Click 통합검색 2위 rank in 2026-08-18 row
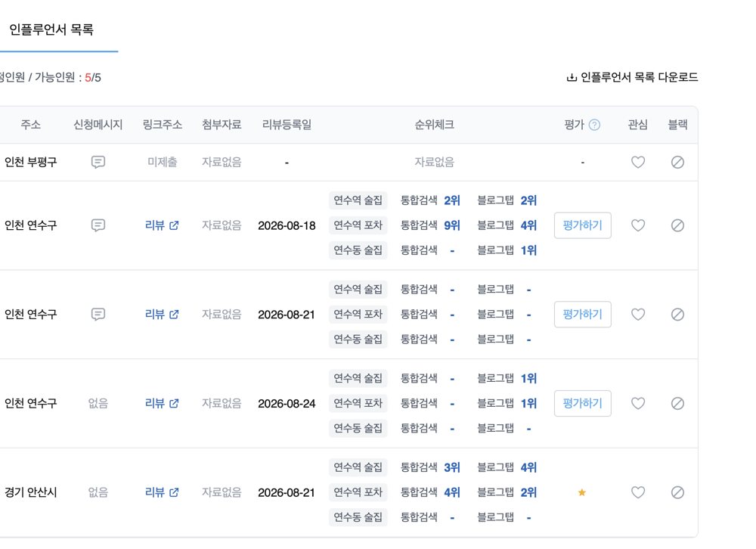 [x=431, y=200]
